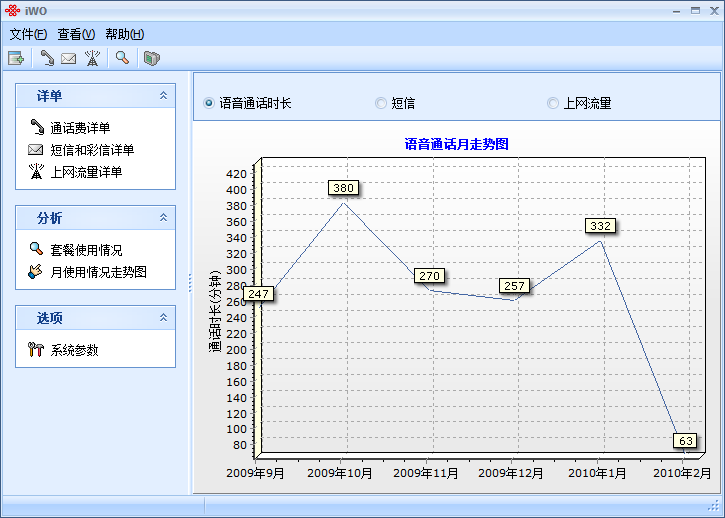Click the 270 data point label
Viewport: 725px width, 518px height.
click(429, 276)
